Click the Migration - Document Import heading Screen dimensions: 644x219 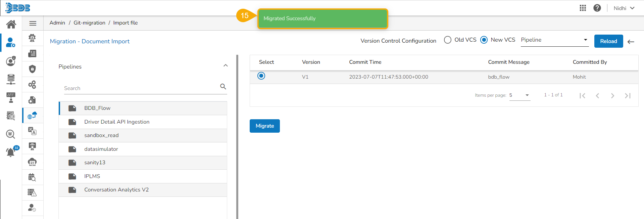click(x=90, y=41)
